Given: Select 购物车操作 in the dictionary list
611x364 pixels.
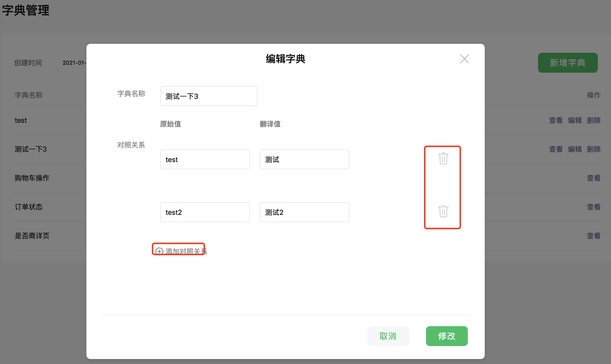Looking at the screenshot, I should (x=32, y=178).
